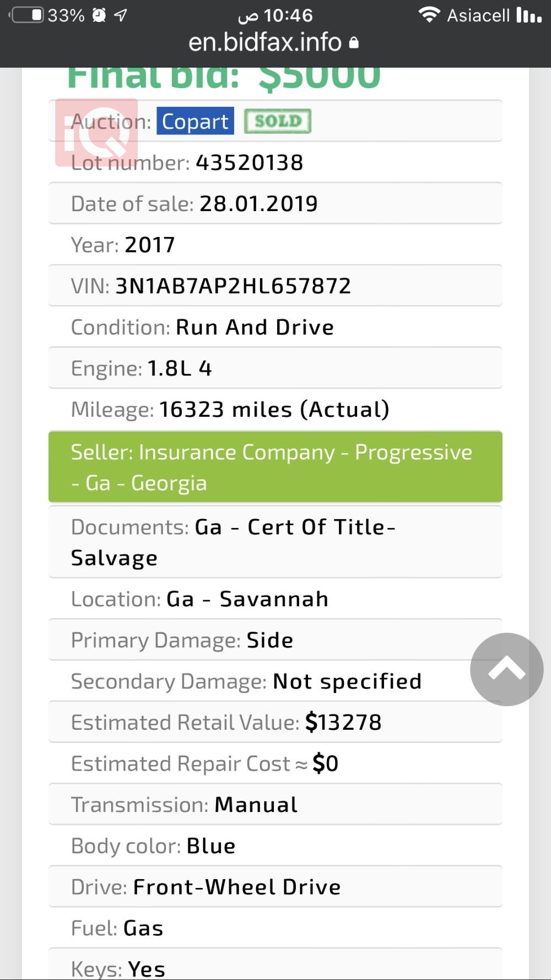Tap the VIN 3N1AB7AP2HL657872 text

[233, 286]
